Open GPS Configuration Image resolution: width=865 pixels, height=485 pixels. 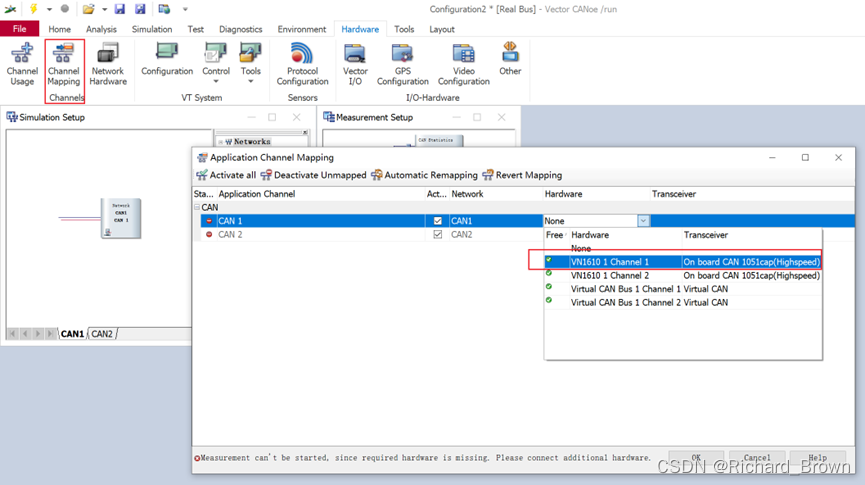[403, 65]
